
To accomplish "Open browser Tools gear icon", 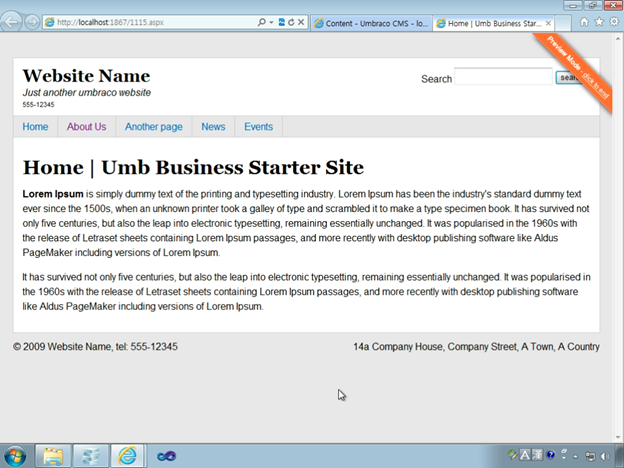I will click(614, 22).
